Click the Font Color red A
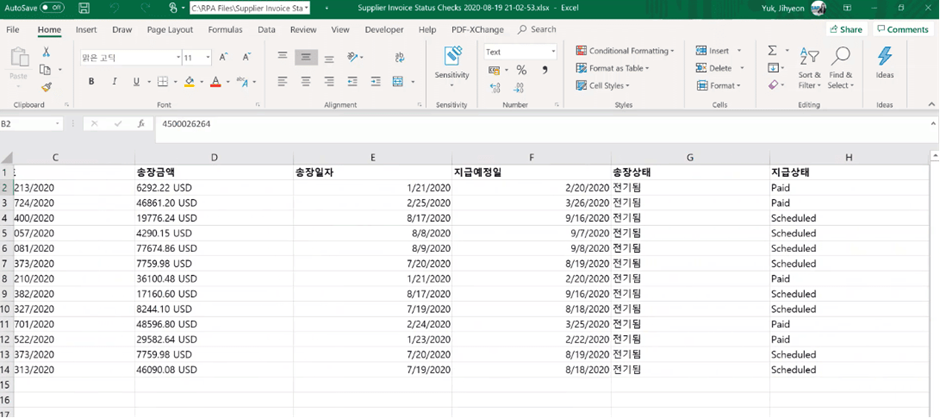Screen dimensions: 940x418 216,81
